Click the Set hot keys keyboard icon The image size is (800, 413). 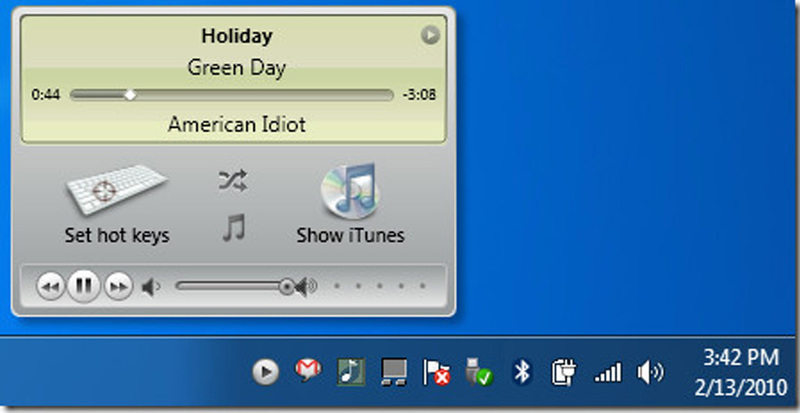117,190
